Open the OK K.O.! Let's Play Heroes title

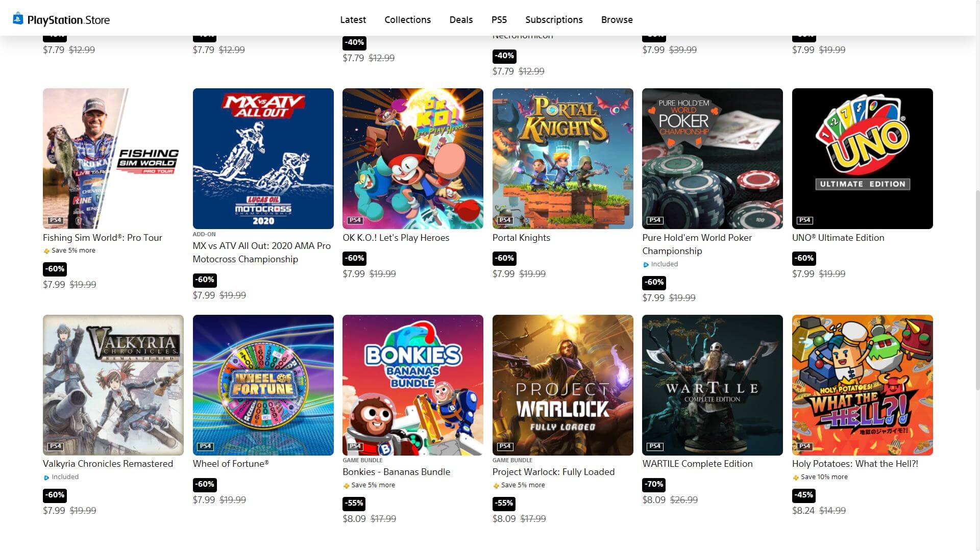396,238
